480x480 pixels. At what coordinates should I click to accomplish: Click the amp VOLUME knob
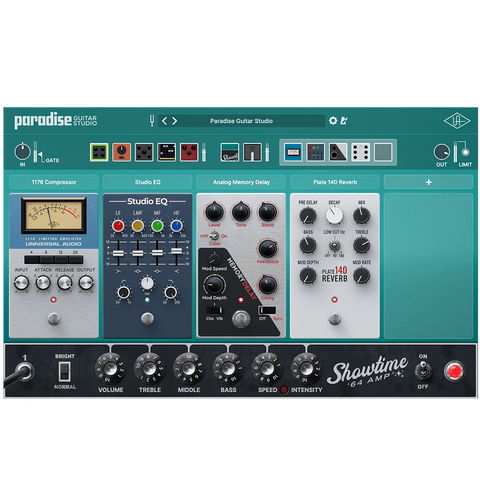(x=110, y=369)
